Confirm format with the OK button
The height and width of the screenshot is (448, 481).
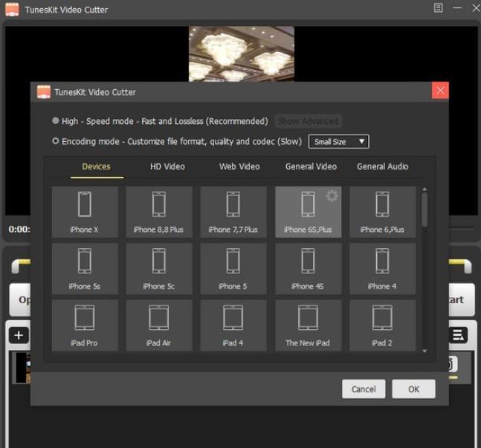click(x=413, y=389)
